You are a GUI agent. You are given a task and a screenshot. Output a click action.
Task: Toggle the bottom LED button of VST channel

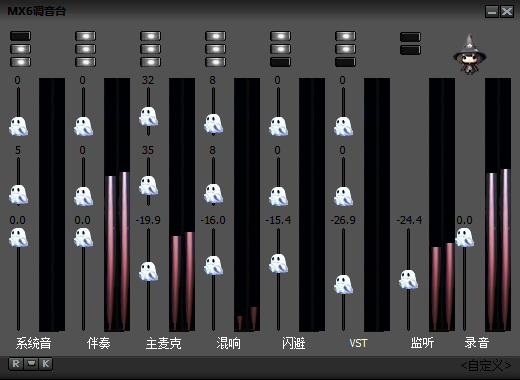point(345,62)
